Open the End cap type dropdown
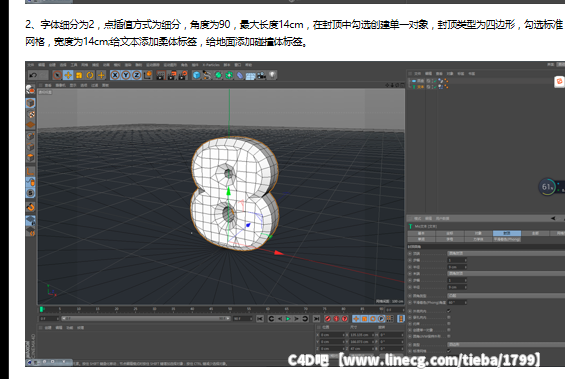Viewport: 574px width, 379px height. coord(506,274)
